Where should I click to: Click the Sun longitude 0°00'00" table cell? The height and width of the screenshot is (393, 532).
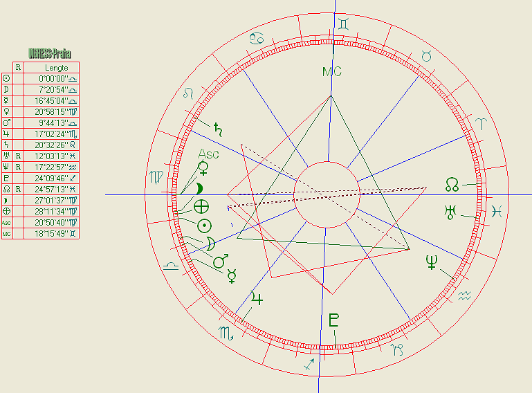click(53, 79)
